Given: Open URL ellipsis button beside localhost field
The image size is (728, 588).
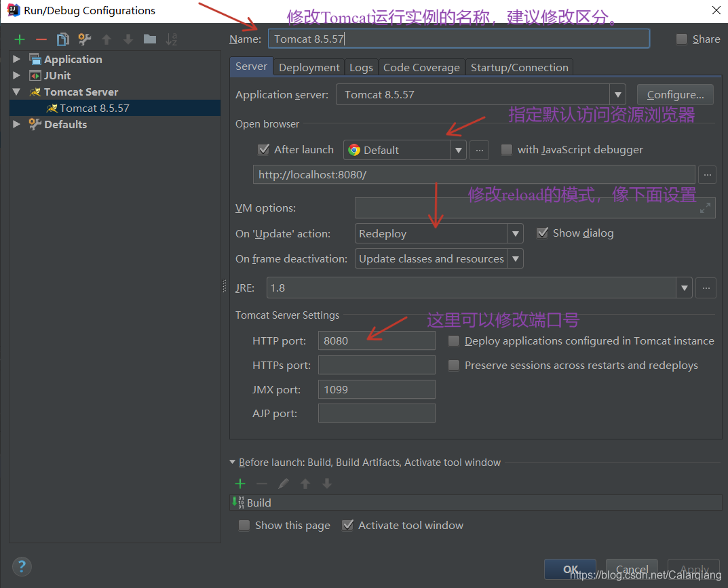Looking at the screenshot, I should pos(707,175).
